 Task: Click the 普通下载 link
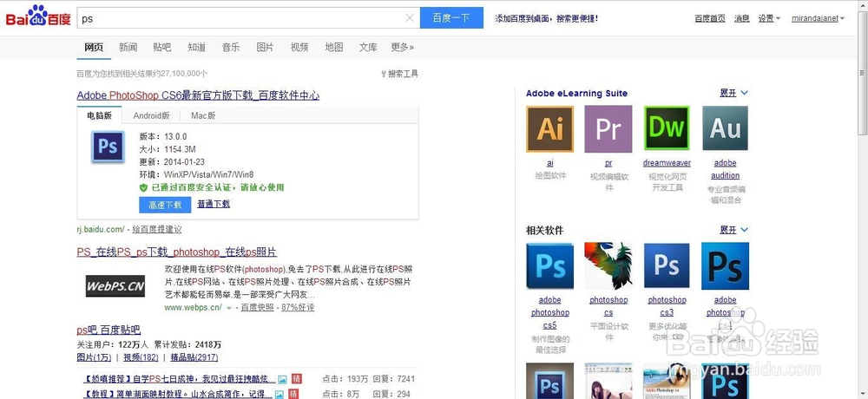[x=214, y=204]
